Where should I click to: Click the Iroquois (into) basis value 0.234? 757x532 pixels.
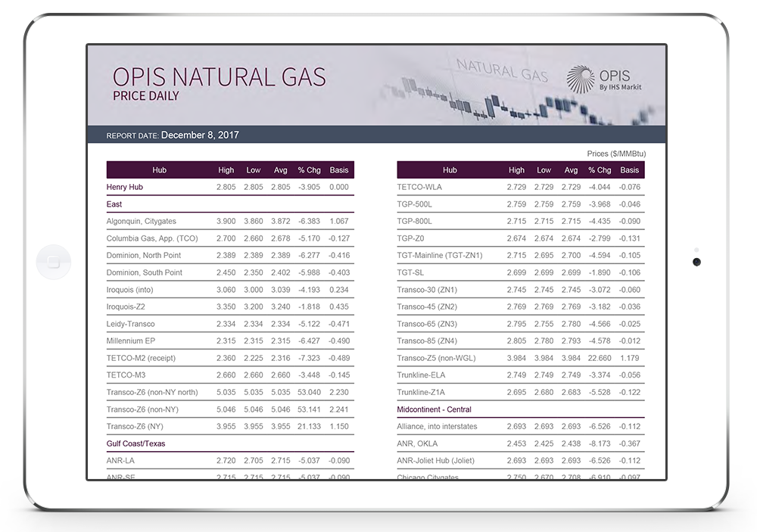[339, 290]
